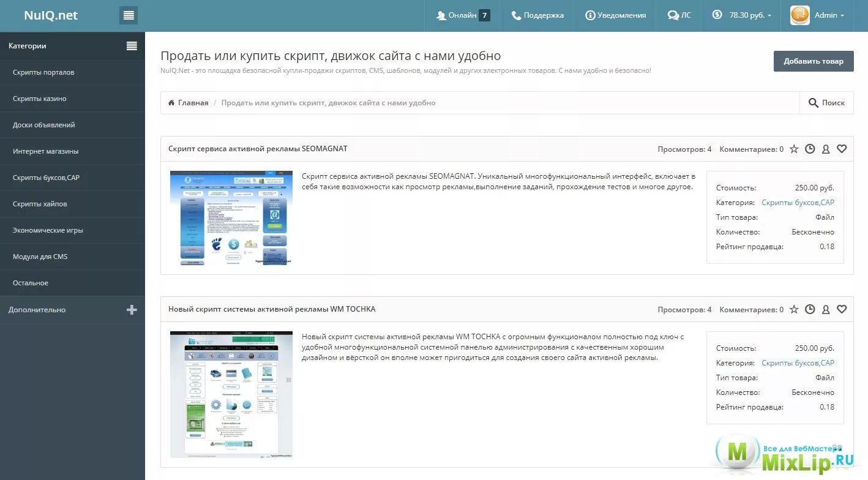The image size is (868, 480).
Task: Open Уведомления notifications
Action: [x=615, y=15]
